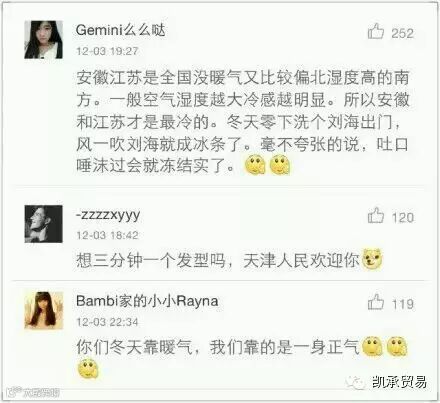Click the 119 likes count

pyautogui.click(x=402, y=304)
